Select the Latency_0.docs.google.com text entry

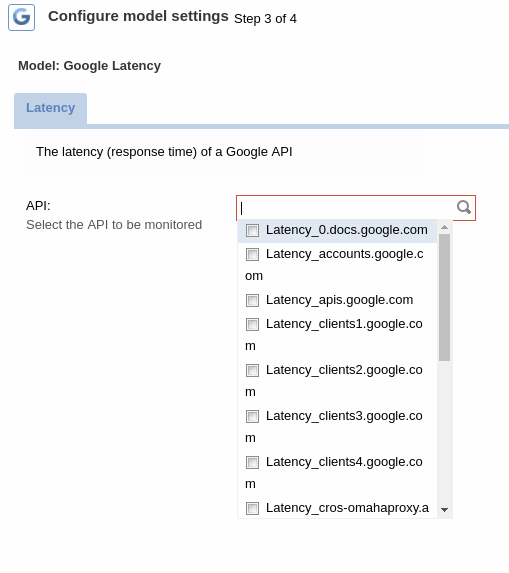[346, 230]
